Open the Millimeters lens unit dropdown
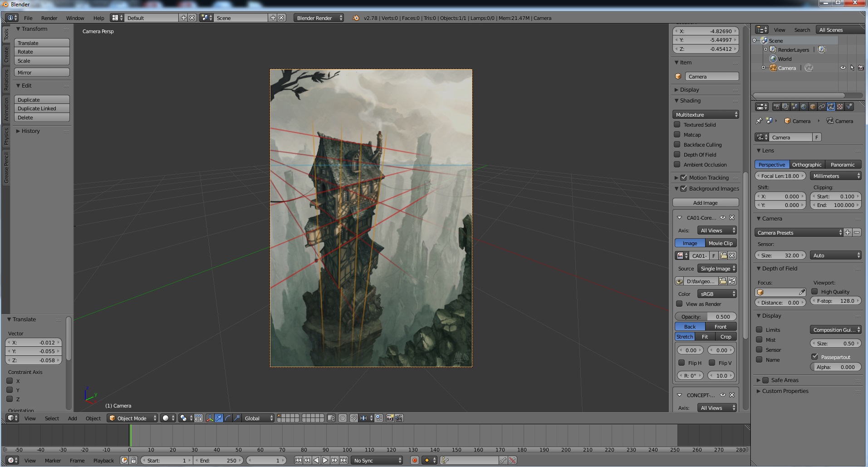The image size is (868, 467). click(836, 176)
